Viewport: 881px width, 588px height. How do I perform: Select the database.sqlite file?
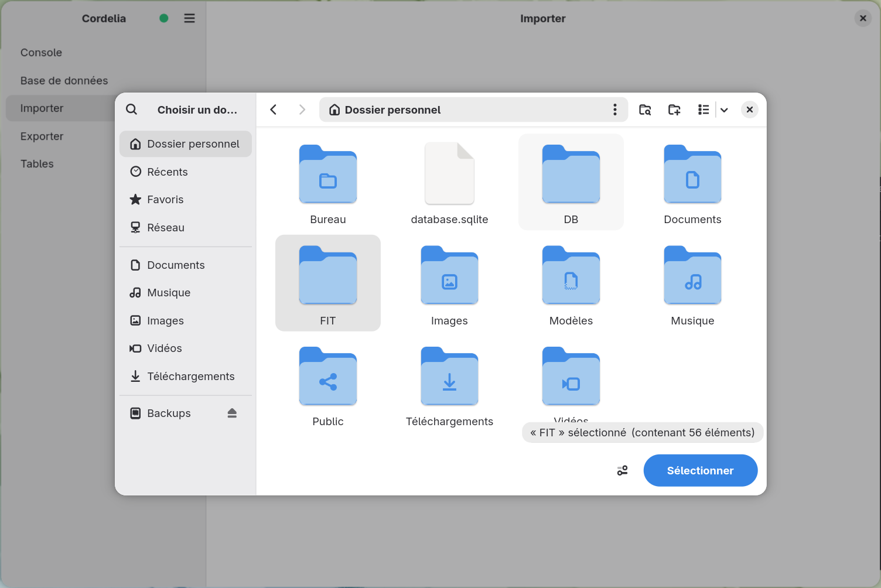coord(449,182)
